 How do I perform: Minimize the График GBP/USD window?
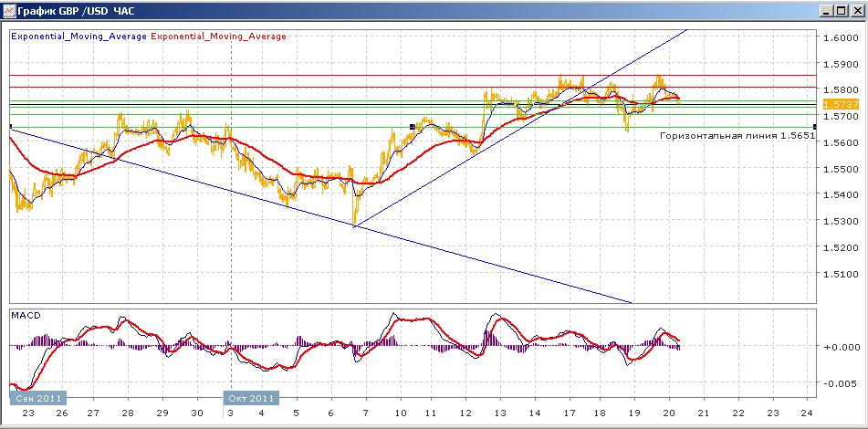[828, 11]
